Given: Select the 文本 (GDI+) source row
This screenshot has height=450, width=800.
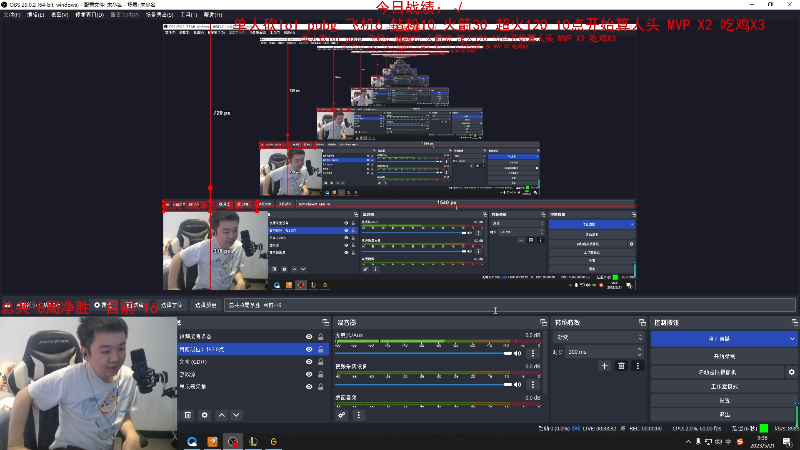Looking at the screenshot, I should [x=253, y=362].
